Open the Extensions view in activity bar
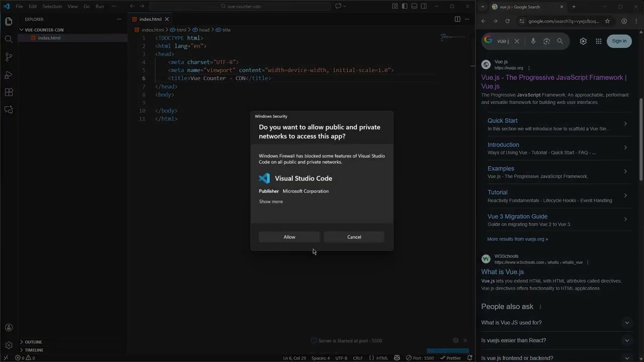644x362 pixels. point(9,92)
